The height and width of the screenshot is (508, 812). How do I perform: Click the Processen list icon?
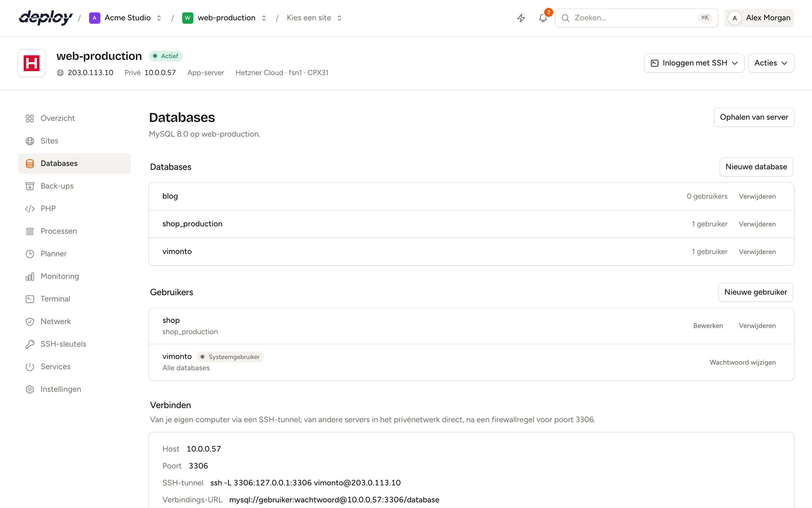pyautogui.click(x=30, y=231)
